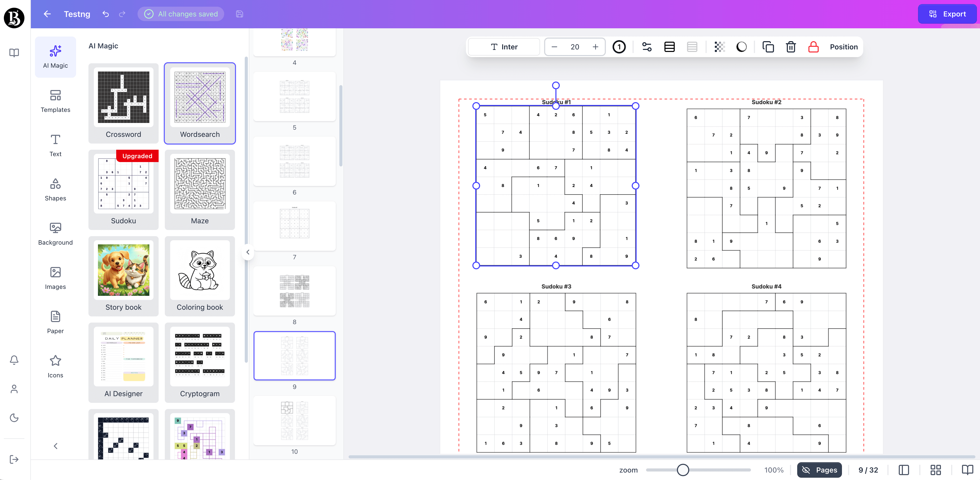Collapse the AI Magic side panel

pos(55,446)
